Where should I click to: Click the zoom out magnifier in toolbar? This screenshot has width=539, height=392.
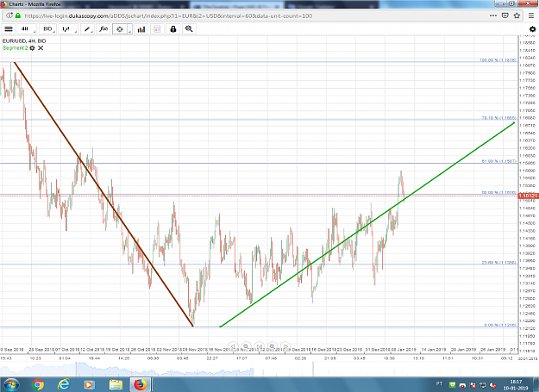tap(189, 29)
